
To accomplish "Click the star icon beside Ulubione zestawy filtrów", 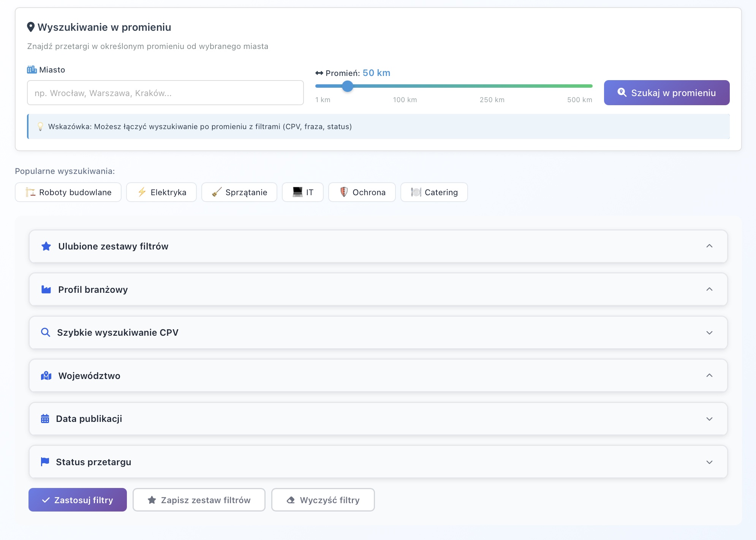I will point(46,246).
